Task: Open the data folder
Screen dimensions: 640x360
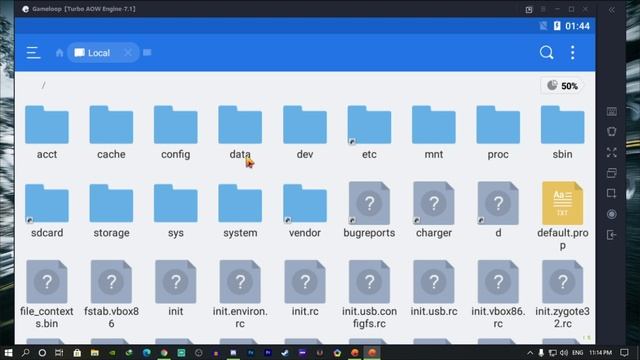Action: click(x=240, y=133)
